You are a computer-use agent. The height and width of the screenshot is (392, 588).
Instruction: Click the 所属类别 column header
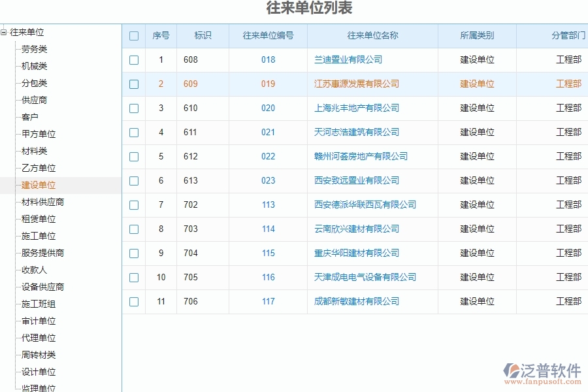[476, 36]
